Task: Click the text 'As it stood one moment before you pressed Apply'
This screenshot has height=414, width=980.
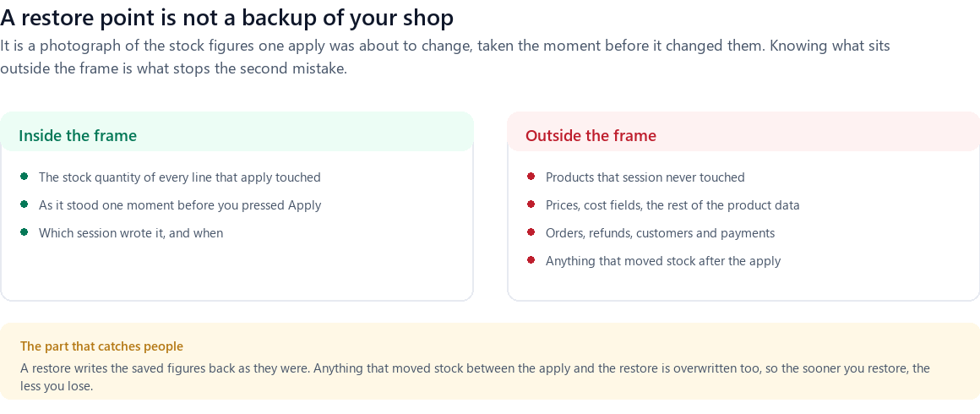Action: [x=180, y=205]
